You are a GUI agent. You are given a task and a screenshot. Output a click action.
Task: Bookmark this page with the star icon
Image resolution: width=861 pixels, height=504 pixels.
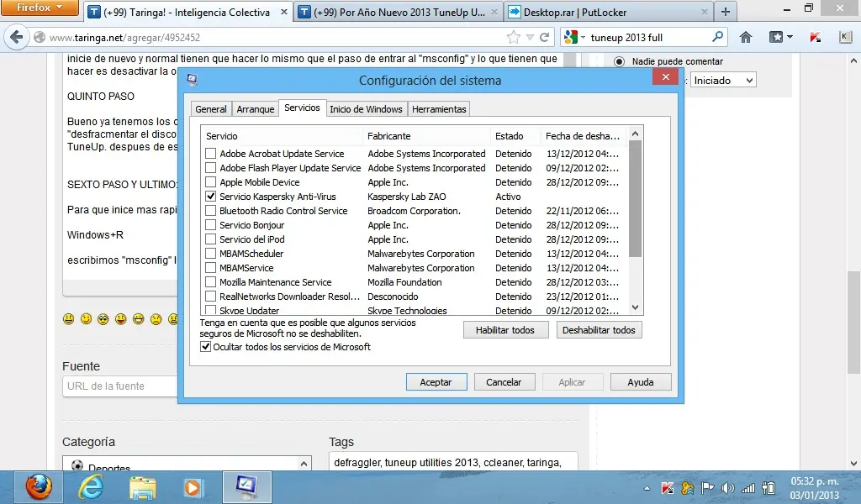point(514,37)
